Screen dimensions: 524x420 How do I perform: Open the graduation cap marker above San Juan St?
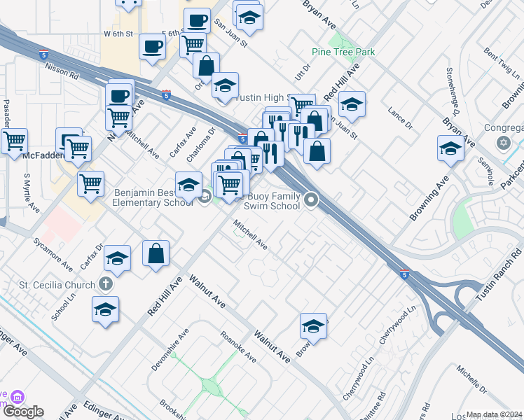point(249,20)
